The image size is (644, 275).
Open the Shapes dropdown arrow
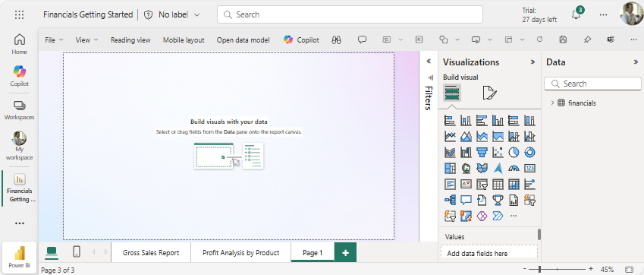tap(457, 40)
